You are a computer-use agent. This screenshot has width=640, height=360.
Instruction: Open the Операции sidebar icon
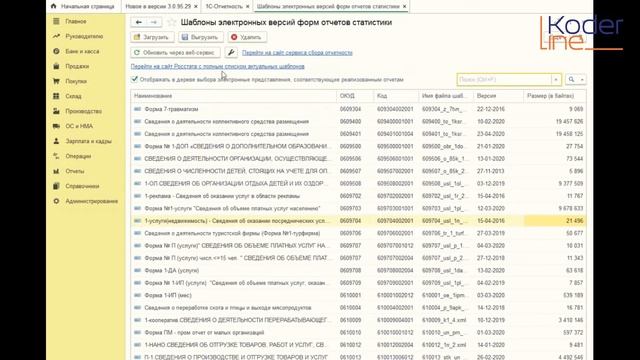pos(56,156)
